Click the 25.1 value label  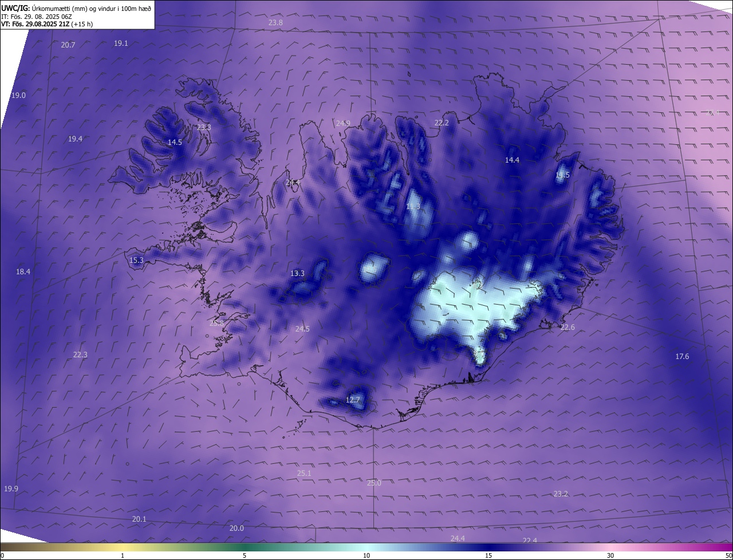coord(304,473)
